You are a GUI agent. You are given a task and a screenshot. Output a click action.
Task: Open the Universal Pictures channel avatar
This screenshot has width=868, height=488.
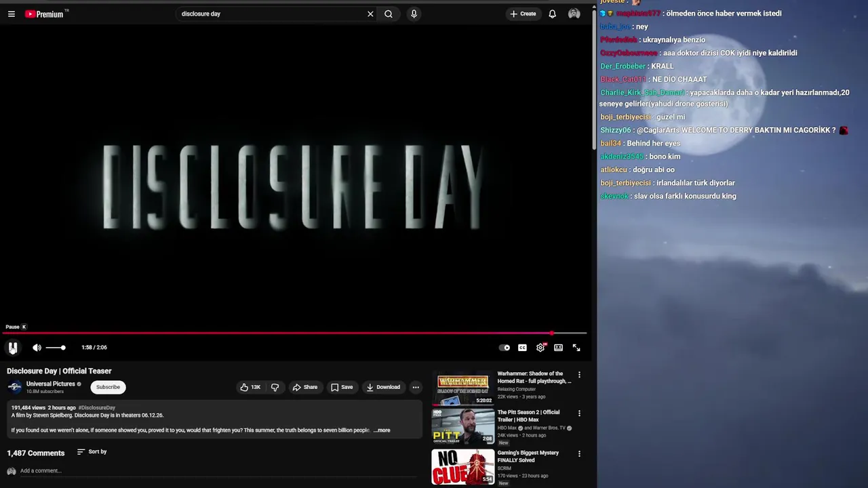click(x=14, y=387)
